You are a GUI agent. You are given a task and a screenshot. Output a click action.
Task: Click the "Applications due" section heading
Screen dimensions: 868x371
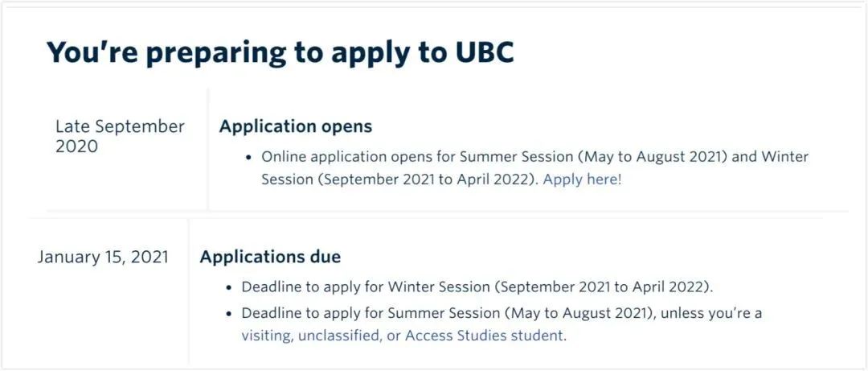pos(270,257)
